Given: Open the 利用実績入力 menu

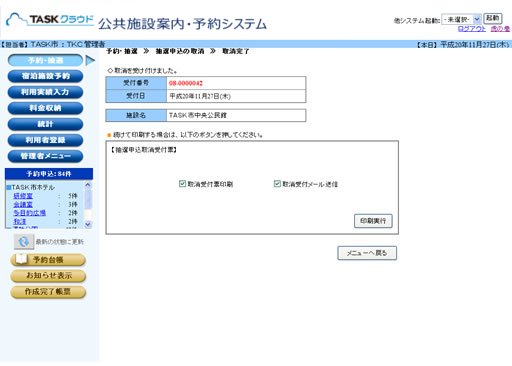Looking at the screenshot, I should click(45, 92).
